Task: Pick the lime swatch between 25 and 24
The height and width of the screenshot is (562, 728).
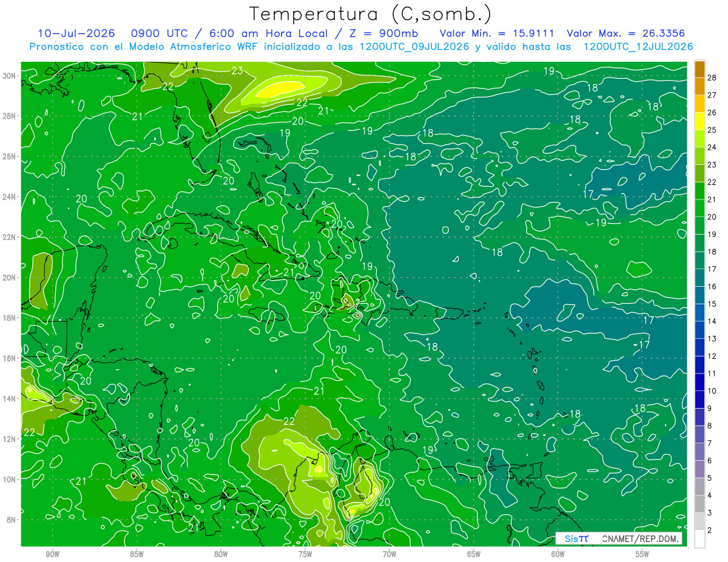Action: click(x=699, y=139)
